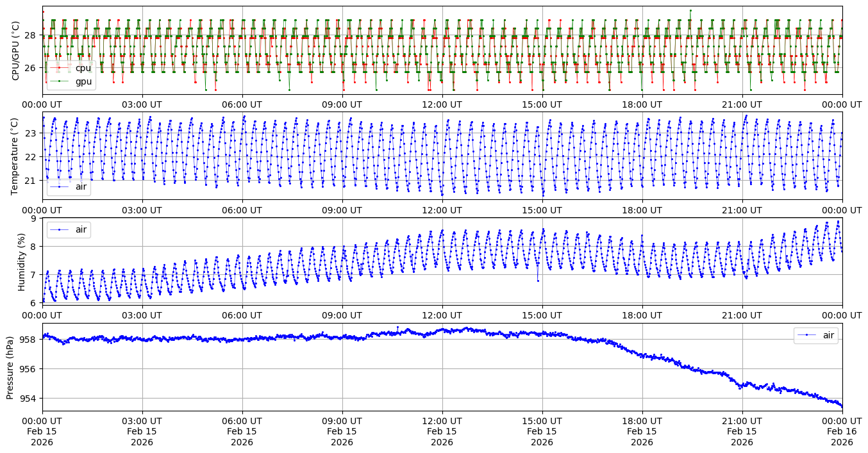The image size is (868, 453).
Task: Click the cpu entry in the legend
Action: tap(83, 69)
